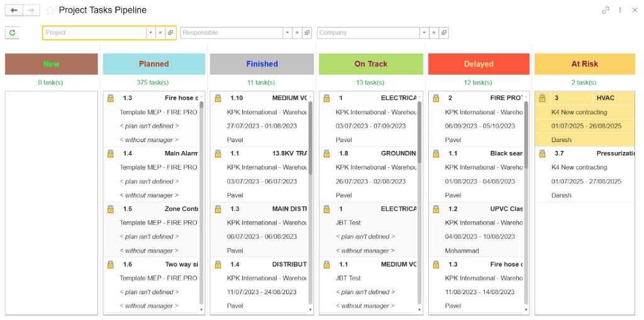Select the Planned column header
This screenshot has width=644, height=320.
click(x=154, y=64)
